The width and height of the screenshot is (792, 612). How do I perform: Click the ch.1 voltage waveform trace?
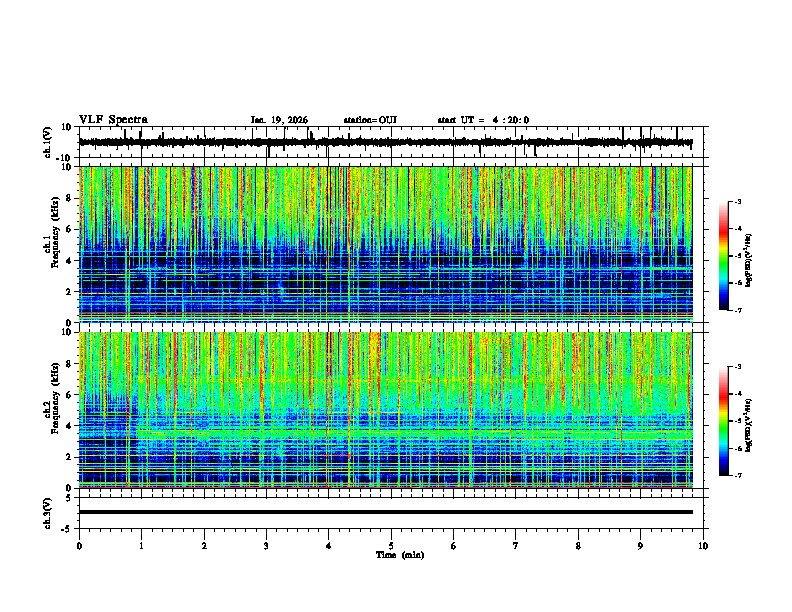pos(385,142)
